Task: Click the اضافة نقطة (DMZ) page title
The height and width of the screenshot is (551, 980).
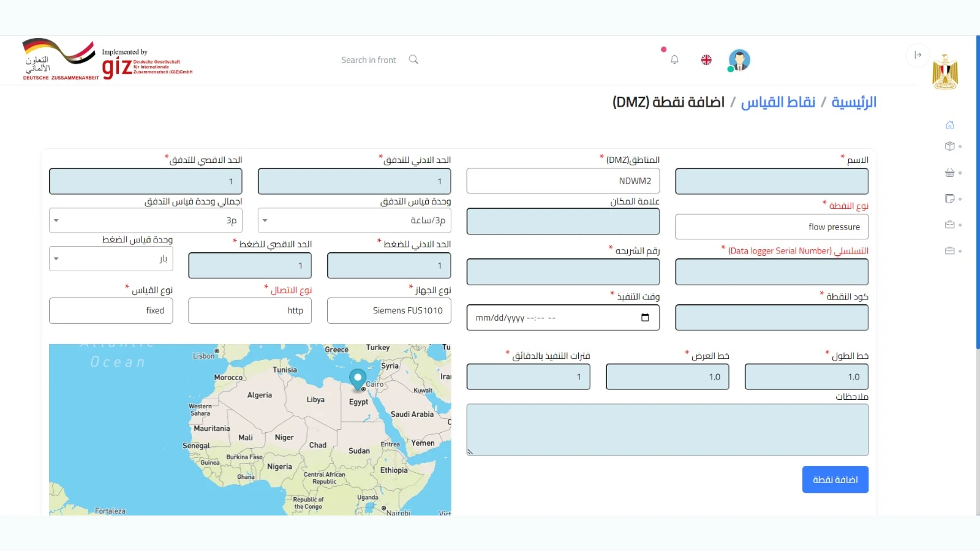Action: [668, 102]
